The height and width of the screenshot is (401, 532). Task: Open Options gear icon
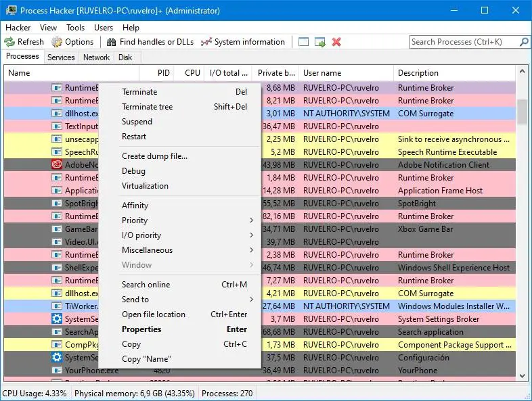click(57, 42)
